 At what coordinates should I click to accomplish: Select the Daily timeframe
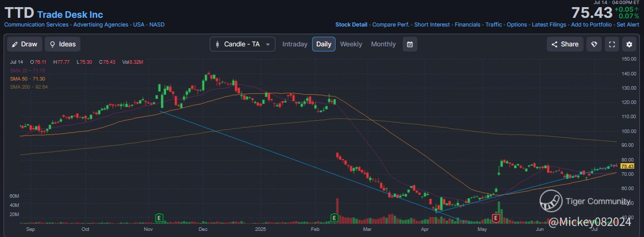point(324,44)
